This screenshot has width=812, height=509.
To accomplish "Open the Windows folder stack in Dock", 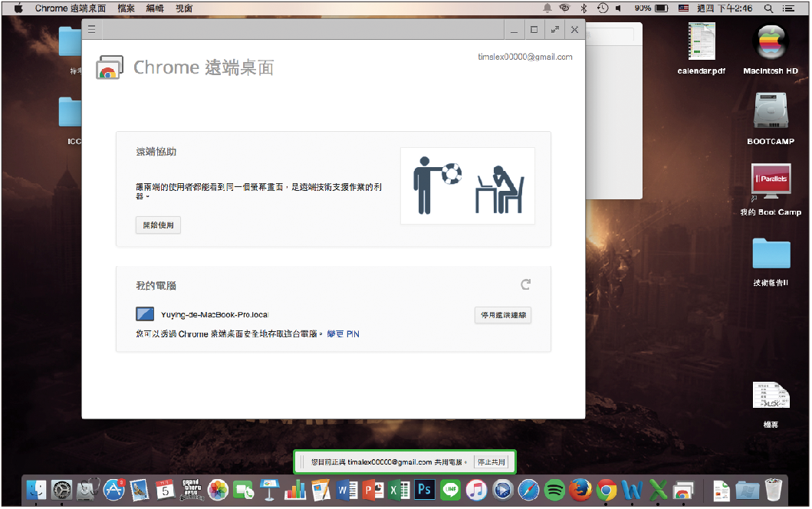I will coord(747,490).
